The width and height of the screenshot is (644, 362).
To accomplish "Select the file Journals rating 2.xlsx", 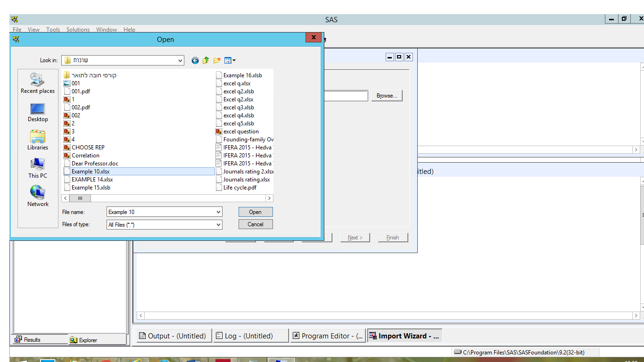I will tap(244, 172).
